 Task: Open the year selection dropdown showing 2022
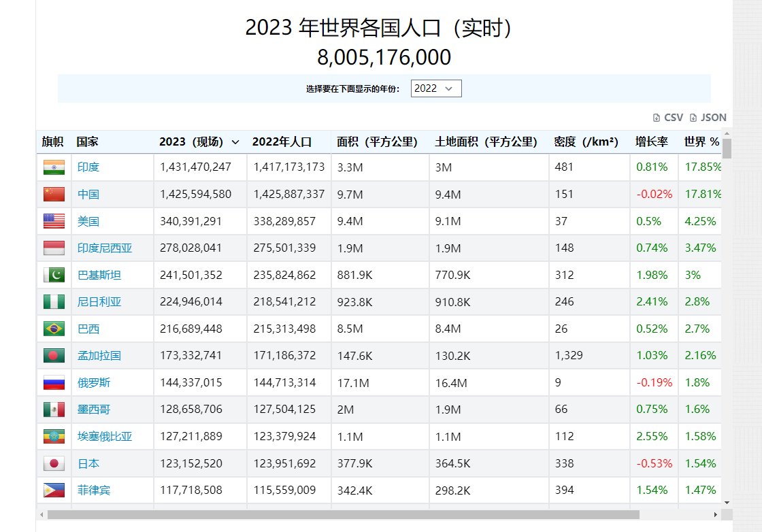coord(435,88)
